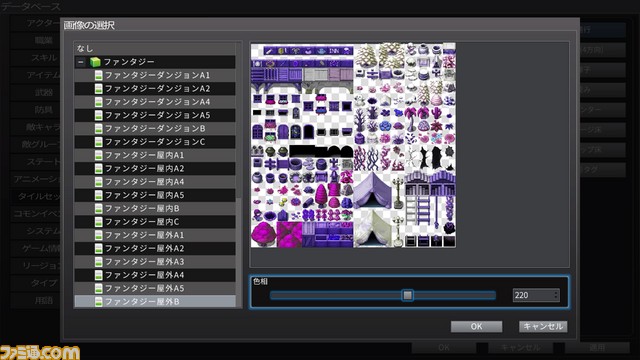Image resolution: width=640 pixels, height=360 pixels.
Task: Click dimmed 適用 button in database window
Action: [x=597, y=348]
